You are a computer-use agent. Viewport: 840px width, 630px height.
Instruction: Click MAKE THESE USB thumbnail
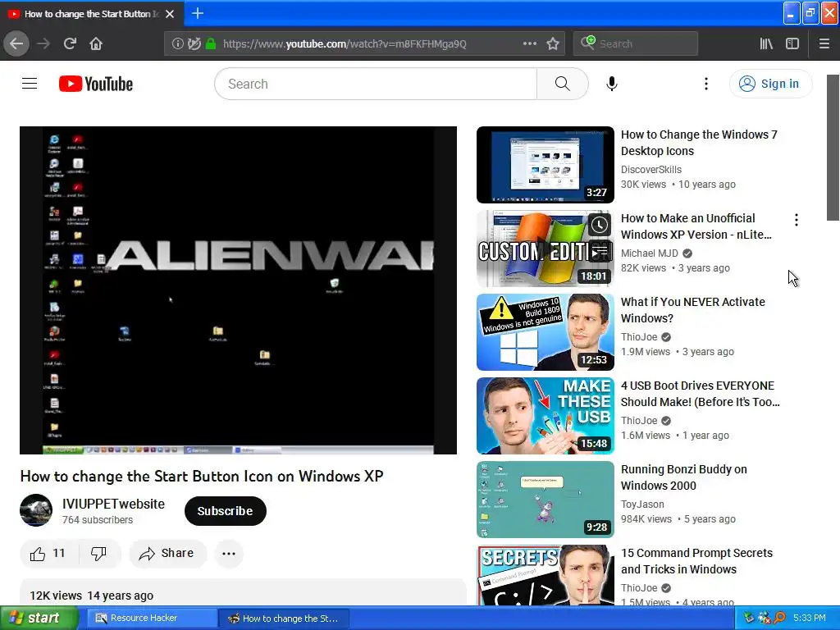(x=546, y=416)
